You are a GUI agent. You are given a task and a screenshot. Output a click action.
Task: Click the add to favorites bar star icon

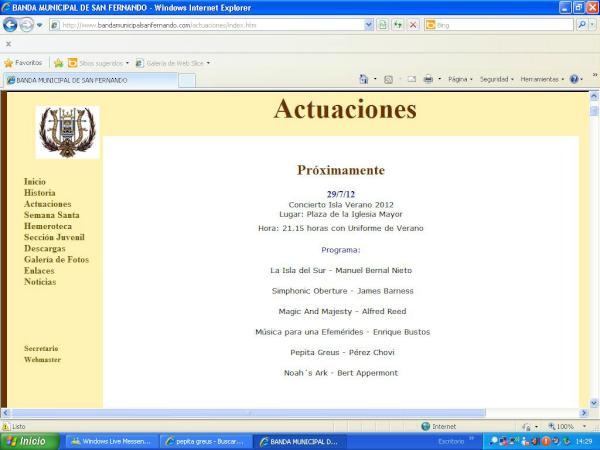point(59,63)
